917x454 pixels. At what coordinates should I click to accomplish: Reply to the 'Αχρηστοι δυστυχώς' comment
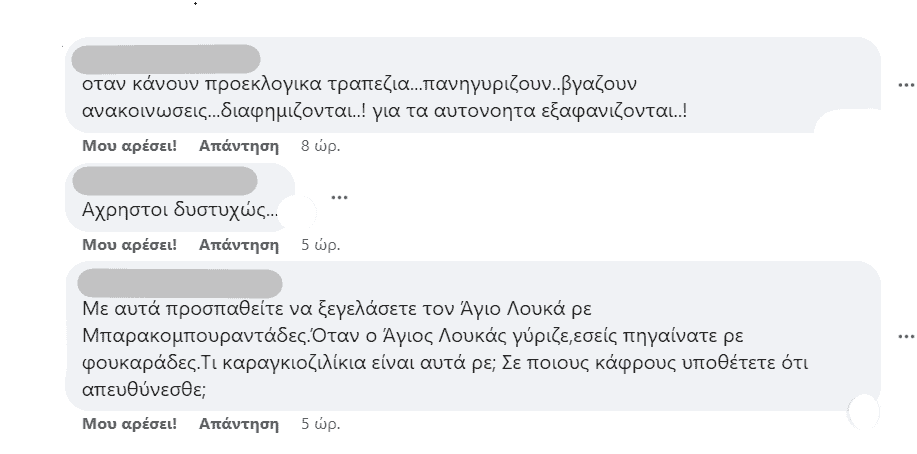click(239, 244)
